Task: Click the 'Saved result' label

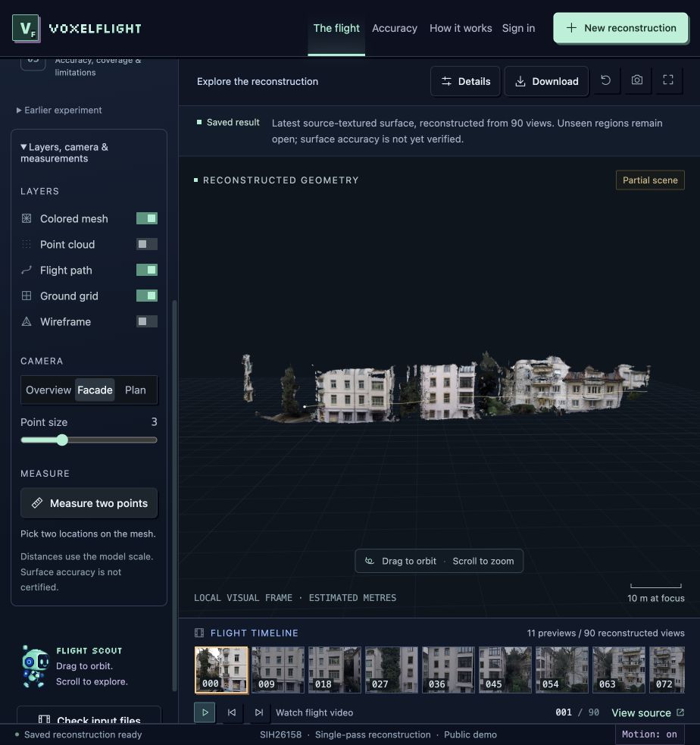Action: [233, 123]
